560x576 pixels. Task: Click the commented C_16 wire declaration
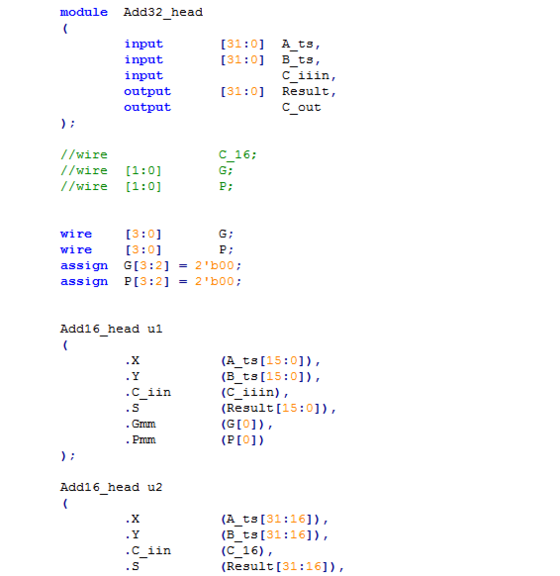click(158, 155)
